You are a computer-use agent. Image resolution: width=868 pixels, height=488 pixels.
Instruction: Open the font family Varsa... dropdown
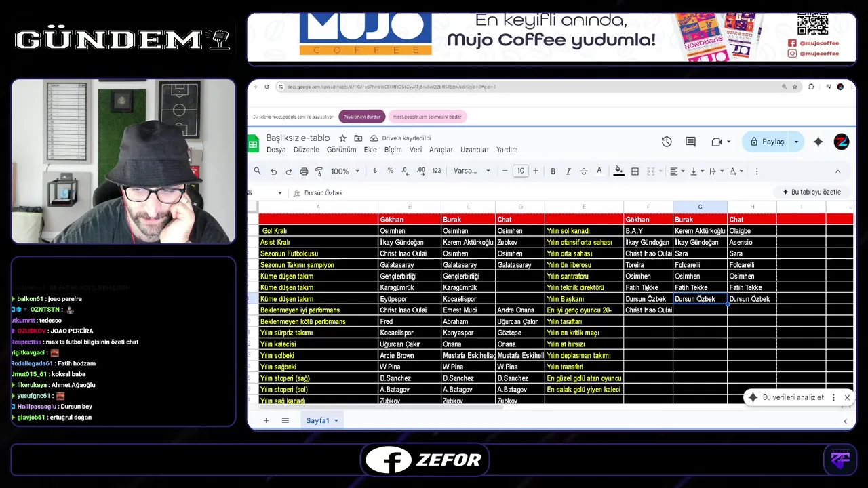472,171
